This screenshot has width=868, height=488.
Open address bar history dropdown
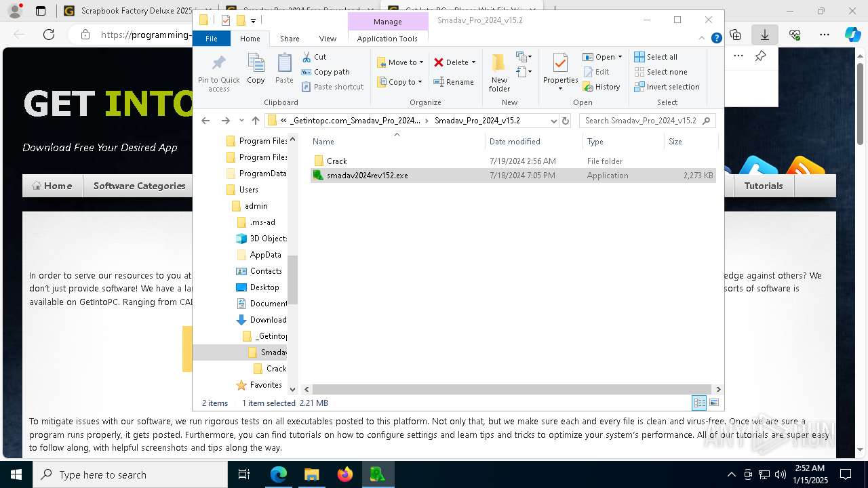tap(553, 121)
